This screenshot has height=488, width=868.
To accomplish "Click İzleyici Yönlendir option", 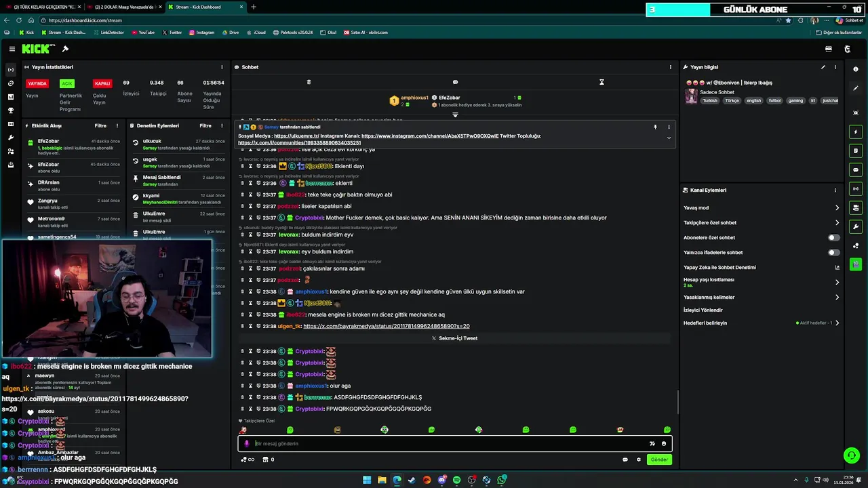I will [703, 310].
